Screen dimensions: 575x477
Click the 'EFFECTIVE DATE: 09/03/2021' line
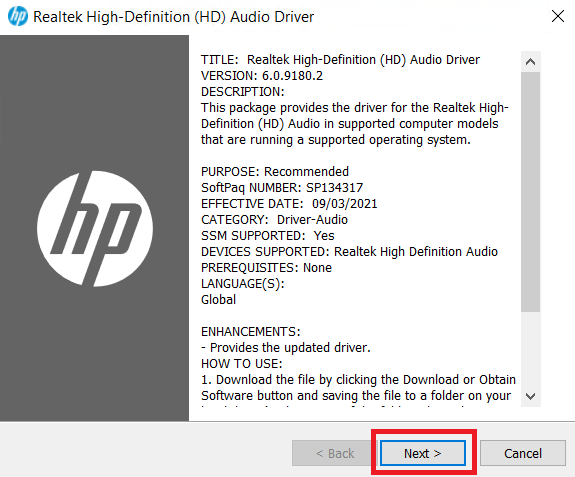pos(289,204)
